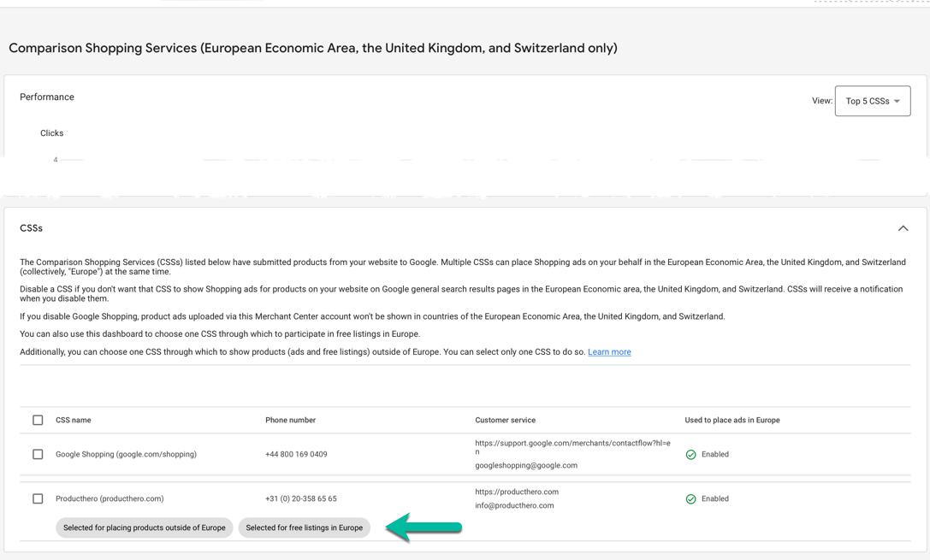Click Producthero's green Enabled checkmark icon

pos(690,499)
